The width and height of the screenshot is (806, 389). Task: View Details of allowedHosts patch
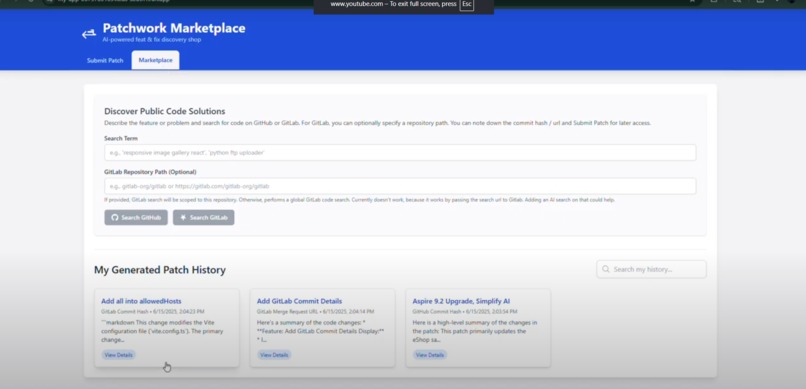point(118,355)
